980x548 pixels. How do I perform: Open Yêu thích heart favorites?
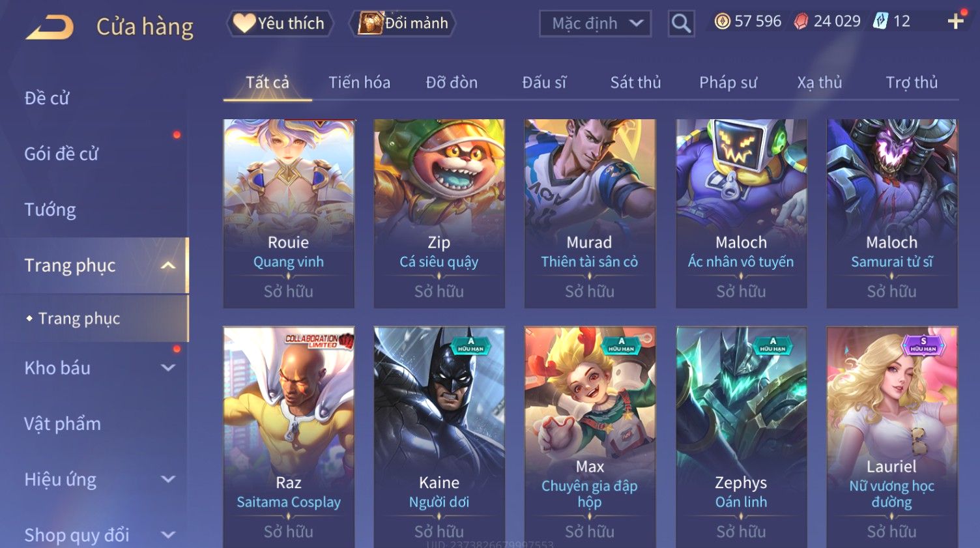pyautogui.click(x=280, y=23)
